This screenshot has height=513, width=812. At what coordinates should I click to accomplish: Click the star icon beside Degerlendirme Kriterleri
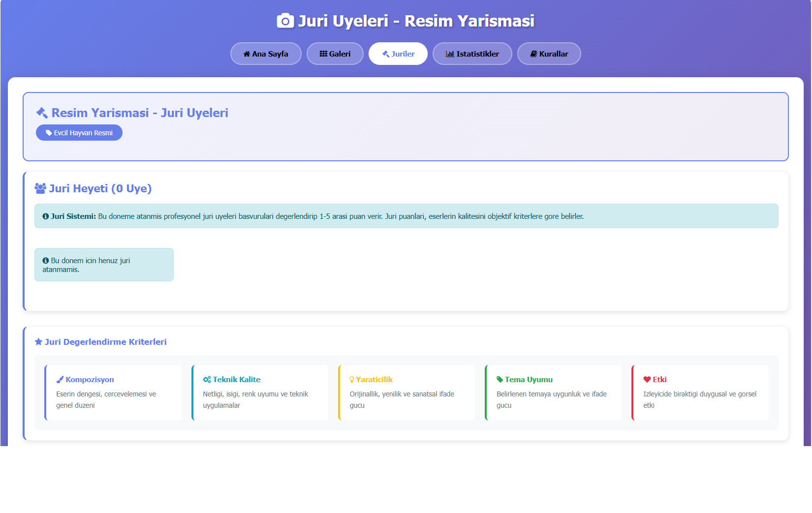pyautogui.click(x=38, y=342)
